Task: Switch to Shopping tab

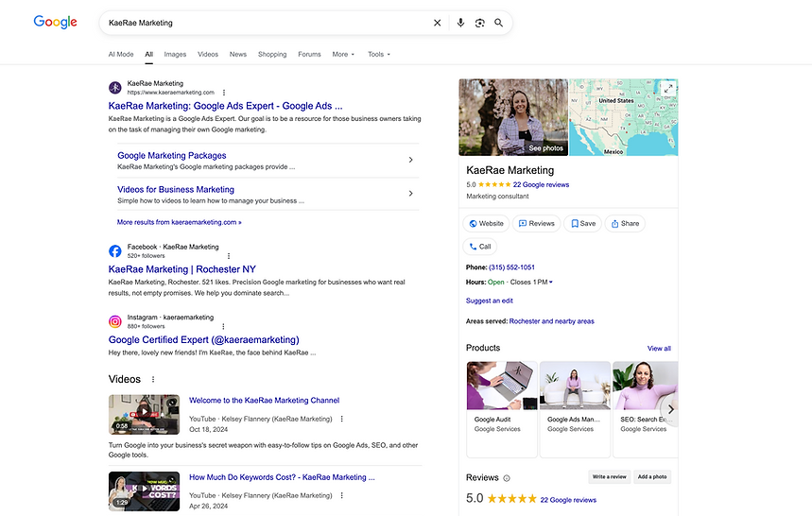Action: (272, 55)
